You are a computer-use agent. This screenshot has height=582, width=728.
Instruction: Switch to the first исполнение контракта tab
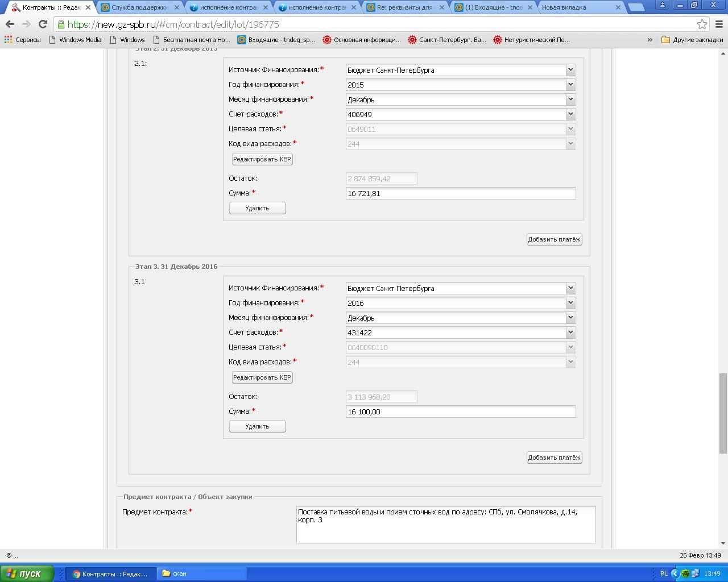tap(228, 7)
